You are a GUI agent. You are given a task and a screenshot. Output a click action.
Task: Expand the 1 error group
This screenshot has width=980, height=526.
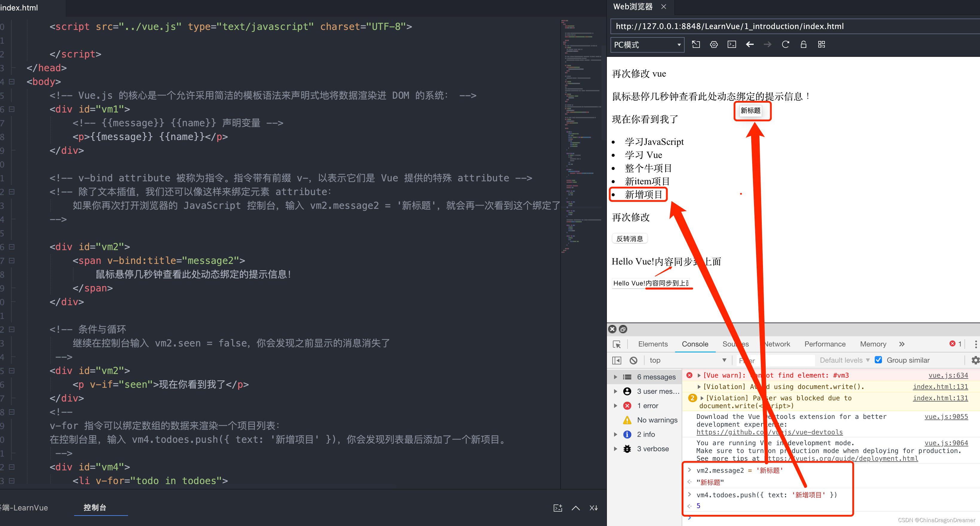pyautogui.click(x=616, y=406)
